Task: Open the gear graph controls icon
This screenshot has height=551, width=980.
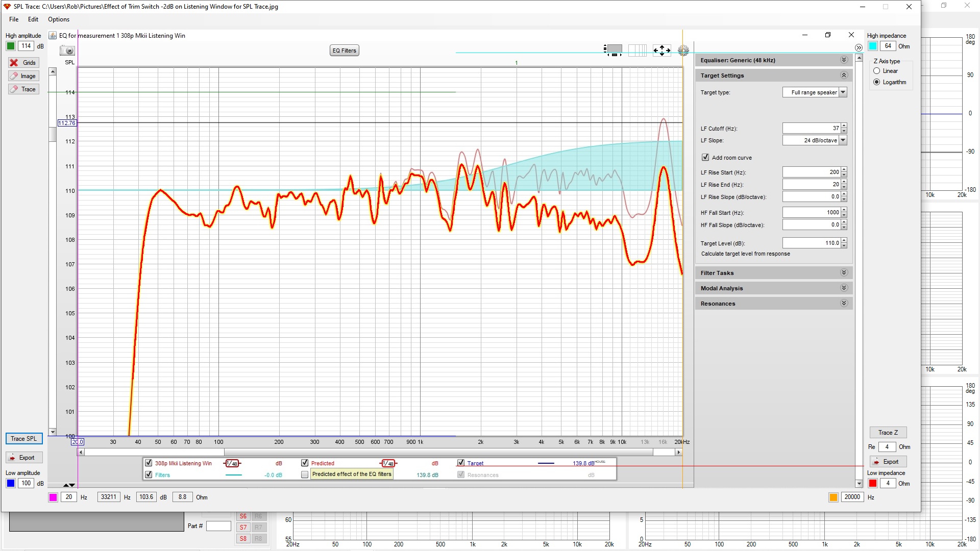Action: (x=683, y=51)
